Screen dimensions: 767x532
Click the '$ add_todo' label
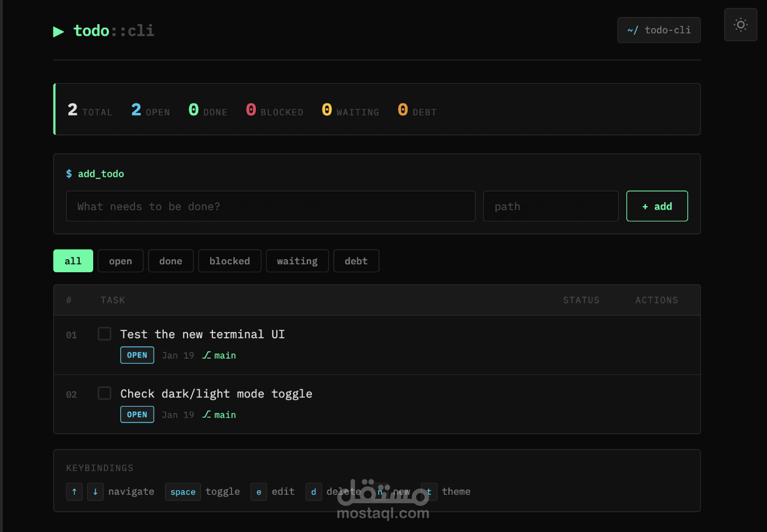tap(95, 174)
